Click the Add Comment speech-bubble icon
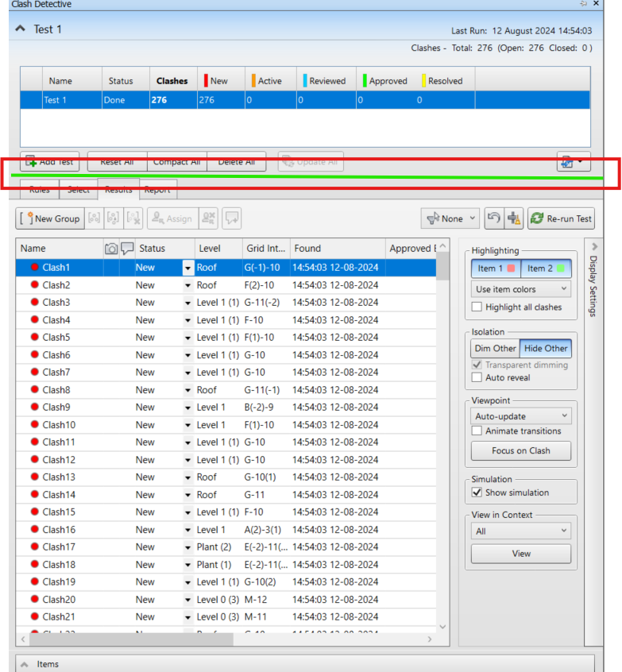The width and height of the screenshot is (622, 672). (x=232, y=218)
